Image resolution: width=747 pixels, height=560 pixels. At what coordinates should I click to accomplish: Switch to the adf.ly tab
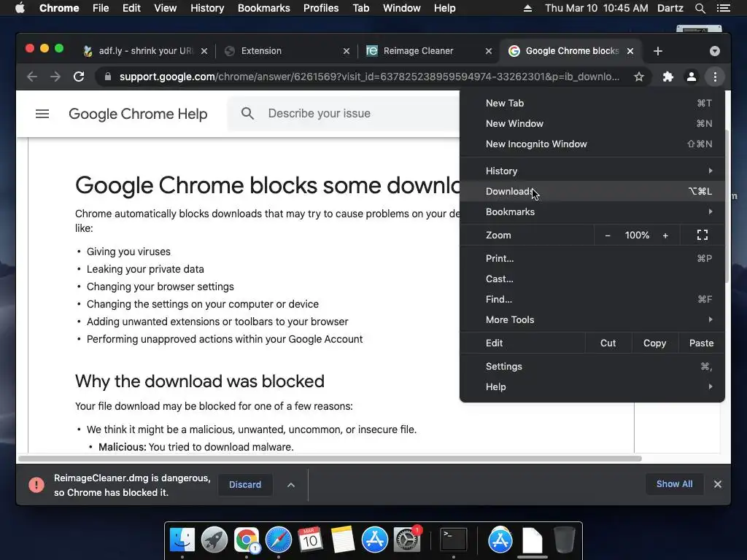144,51
